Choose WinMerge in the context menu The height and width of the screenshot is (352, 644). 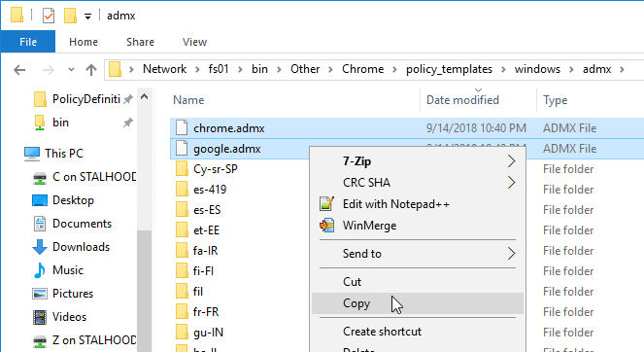(418, 226)
